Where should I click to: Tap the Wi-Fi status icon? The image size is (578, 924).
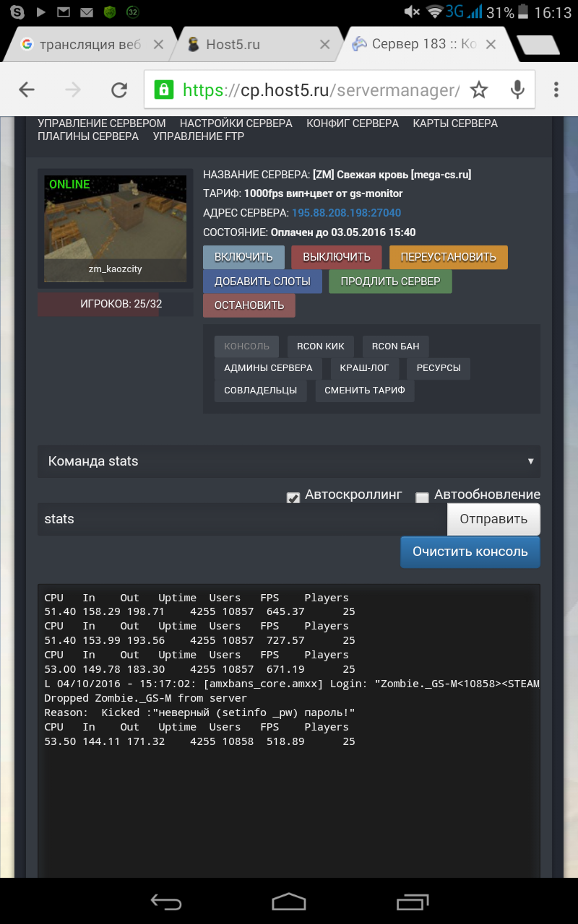pyautogui.click(x=435, y=12)
